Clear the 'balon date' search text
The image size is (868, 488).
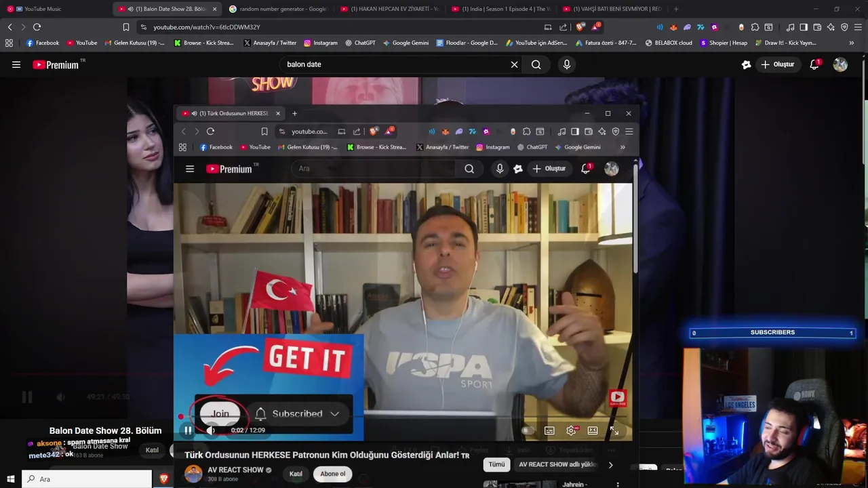(x=514, y=64)
